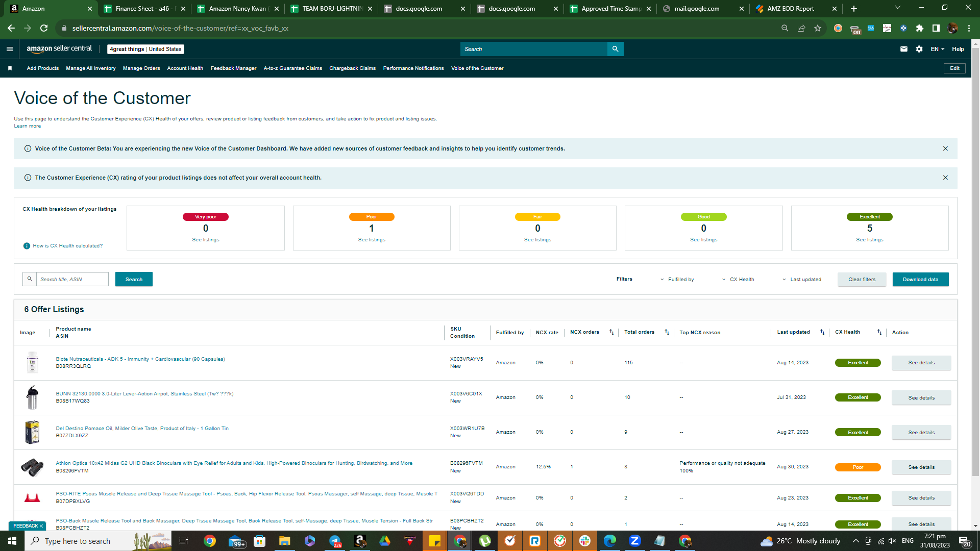The image size is (980, 551).
Task: Open Windows Start menu
Action: click(12, 541)
